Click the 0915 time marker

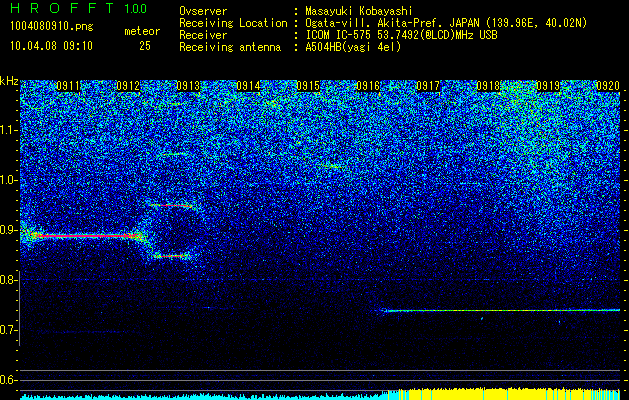(308, 86)
